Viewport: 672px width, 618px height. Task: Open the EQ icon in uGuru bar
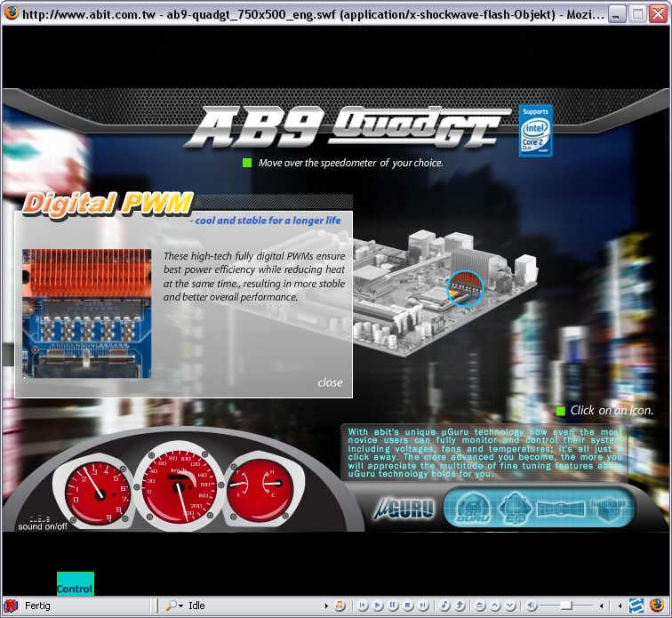pyautogui.click(x=516, y=509)
